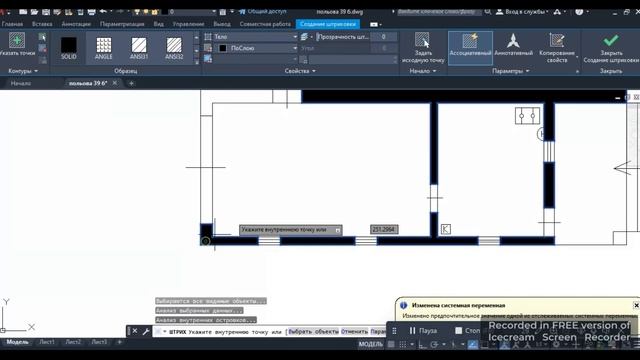Viewport: 640px width, 360px height.
Task: Open the Прозрачность штриховки dropdown
Action: 342,37
